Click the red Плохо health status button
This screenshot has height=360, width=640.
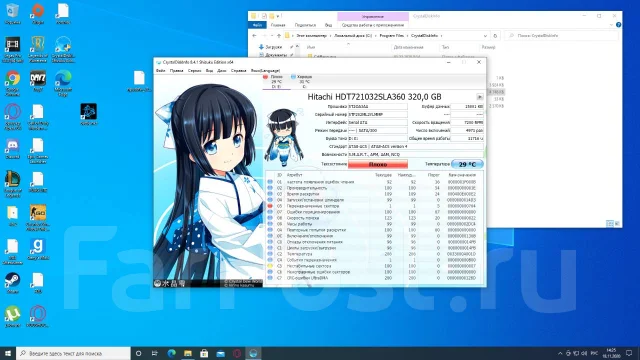378,164
